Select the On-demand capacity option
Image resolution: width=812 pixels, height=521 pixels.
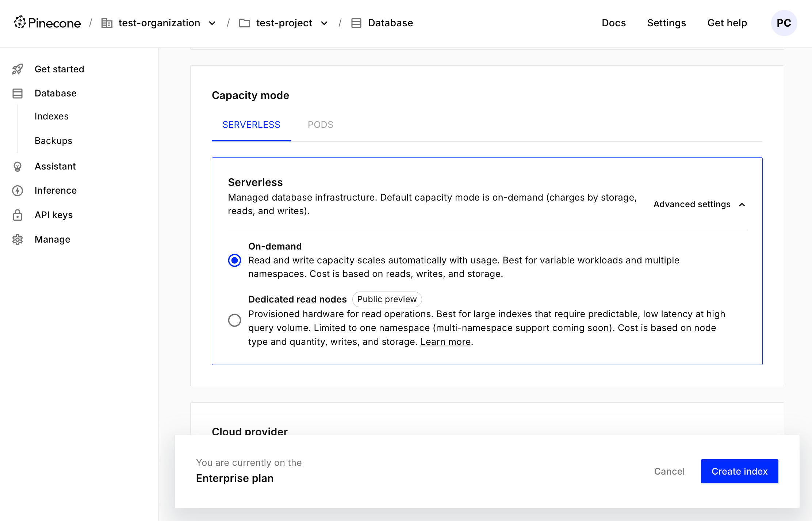[235, 260]
